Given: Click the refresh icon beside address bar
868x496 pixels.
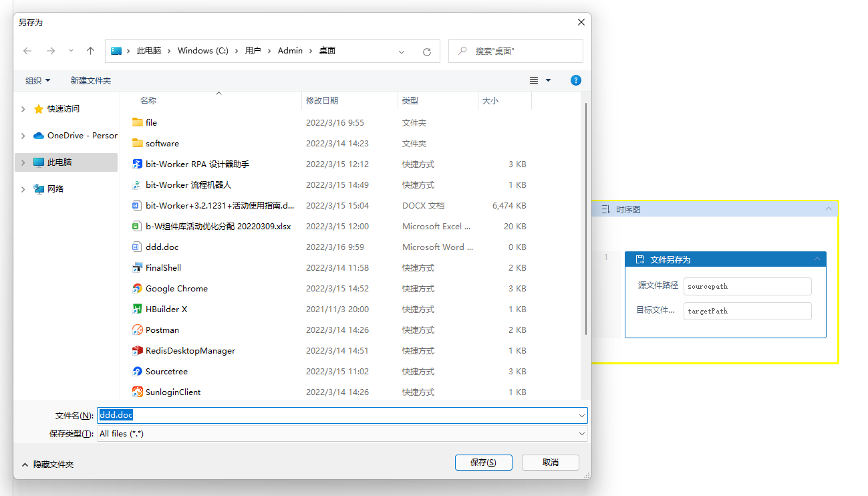Looking at the screenshot, I should (x=427, y=51).
